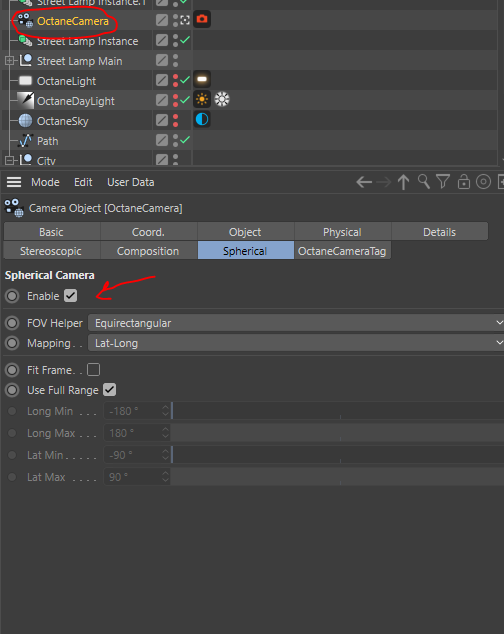Screen dimensions: 504x634
Task: Open the OctaneSky environment tag
Action: click(202, 119)
